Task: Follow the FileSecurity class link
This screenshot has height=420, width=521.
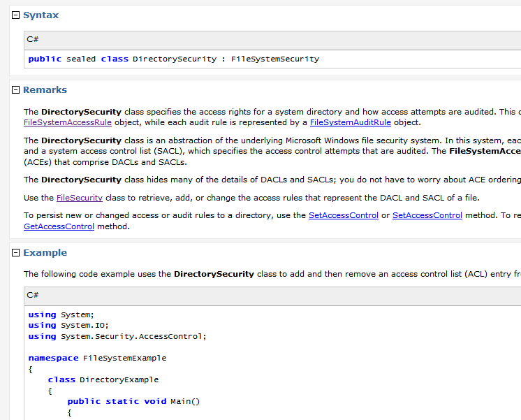Action: [x=80, y=198]
